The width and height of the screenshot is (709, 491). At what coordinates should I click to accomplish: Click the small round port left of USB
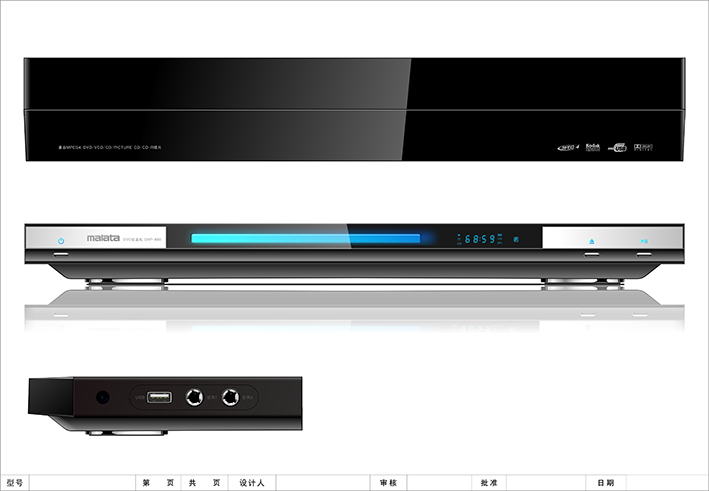pos(102,398)
